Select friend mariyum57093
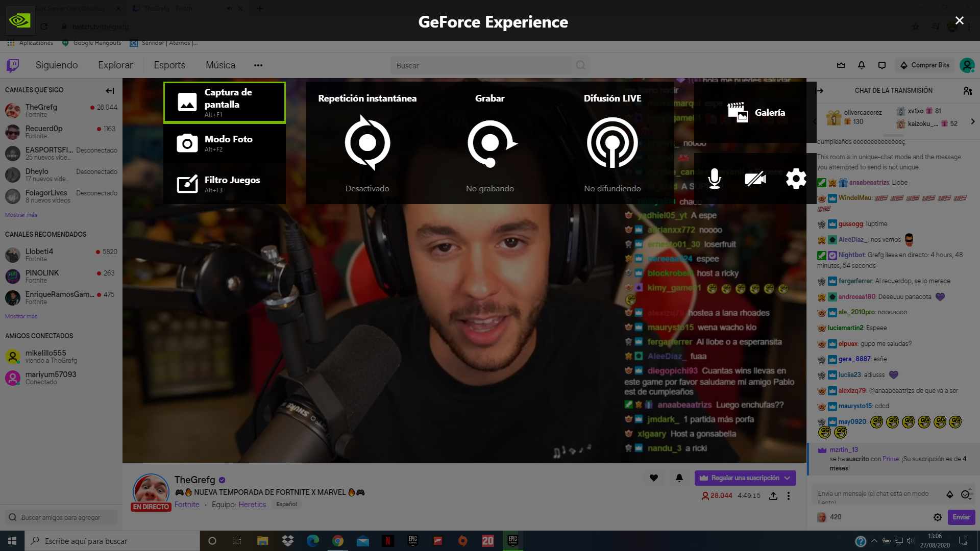980x551 pixels. click(61, 378)
